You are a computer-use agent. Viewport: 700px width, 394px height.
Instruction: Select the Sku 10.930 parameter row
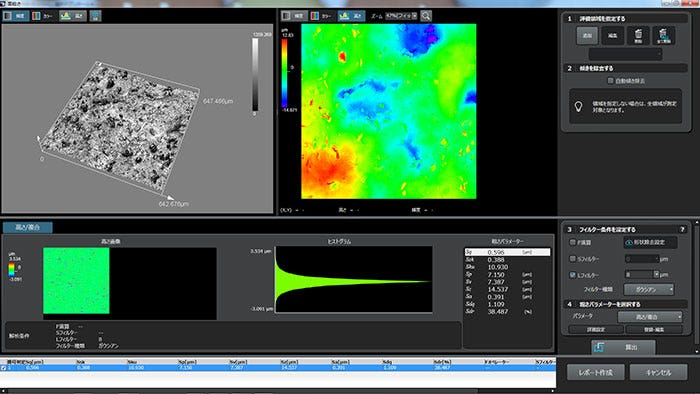pos(507,267)
